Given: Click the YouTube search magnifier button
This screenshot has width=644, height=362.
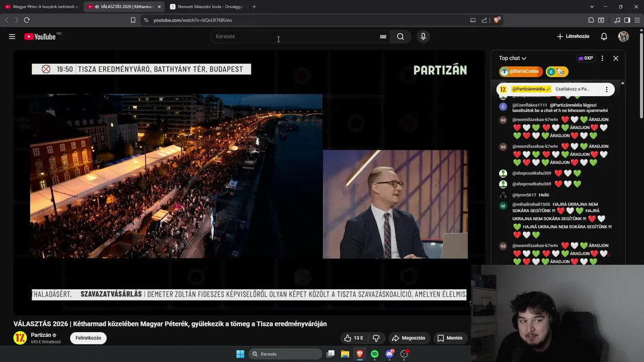Looking at the screenshot, I should click(400, 36).
